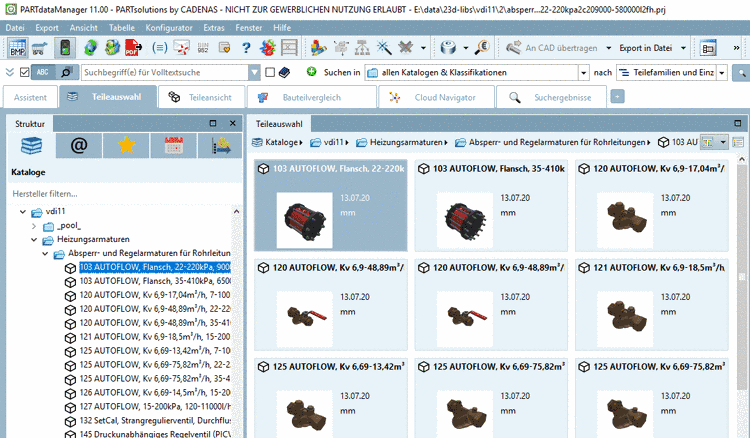Click the Export in Datei button

tap(645, 48)
